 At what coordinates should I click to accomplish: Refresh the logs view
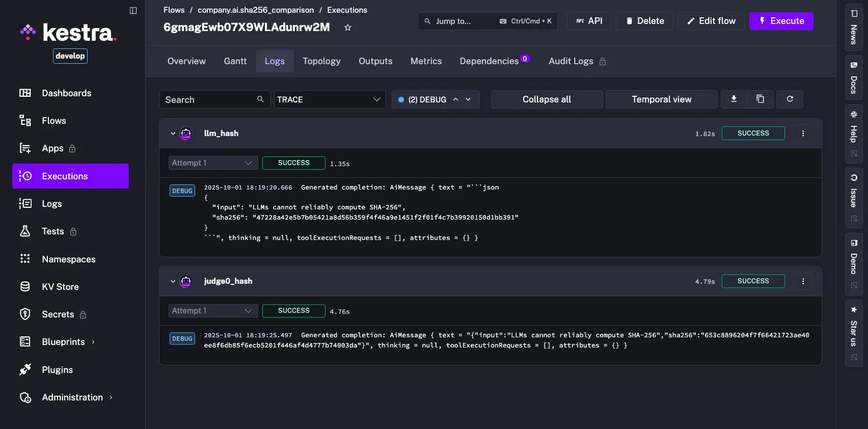(x=790, y=99)
